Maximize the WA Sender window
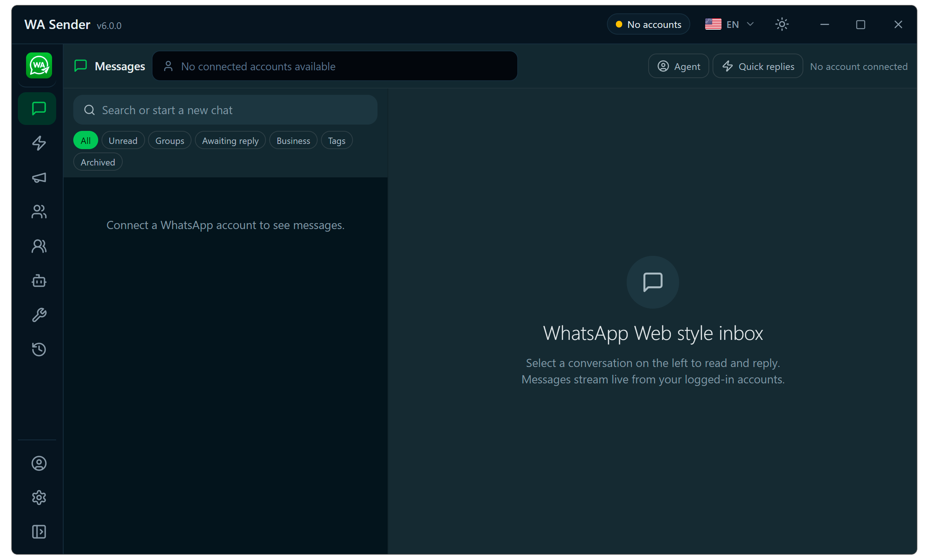This screenshot has width=932, height=560. pyautogui.click(x=860, y=25)
